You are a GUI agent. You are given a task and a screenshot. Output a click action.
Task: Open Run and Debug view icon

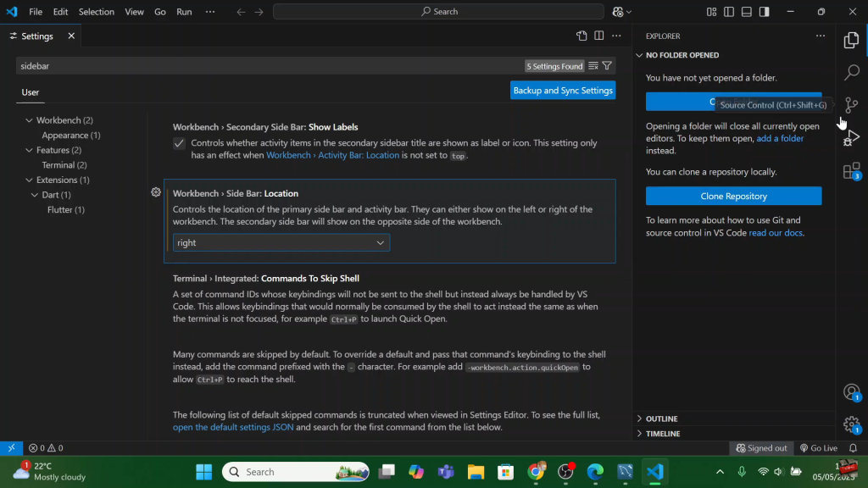pyautogui.click(x=851, y=138)
